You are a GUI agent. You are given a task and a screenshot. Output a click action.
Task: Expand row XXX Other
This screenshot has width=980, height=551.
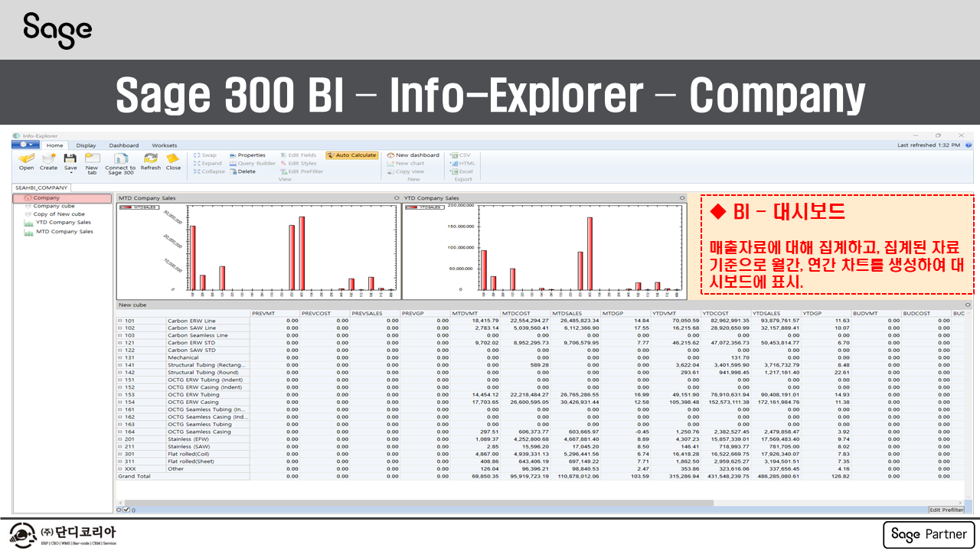(x=119, y=469)
